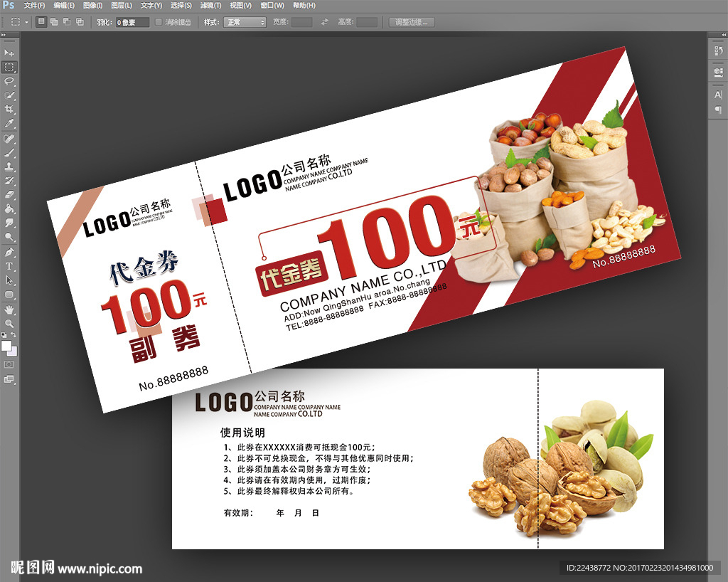This screenshot has height=582, width=728.
Task: Expand the right panel dock
Action: tap(723, 35)
